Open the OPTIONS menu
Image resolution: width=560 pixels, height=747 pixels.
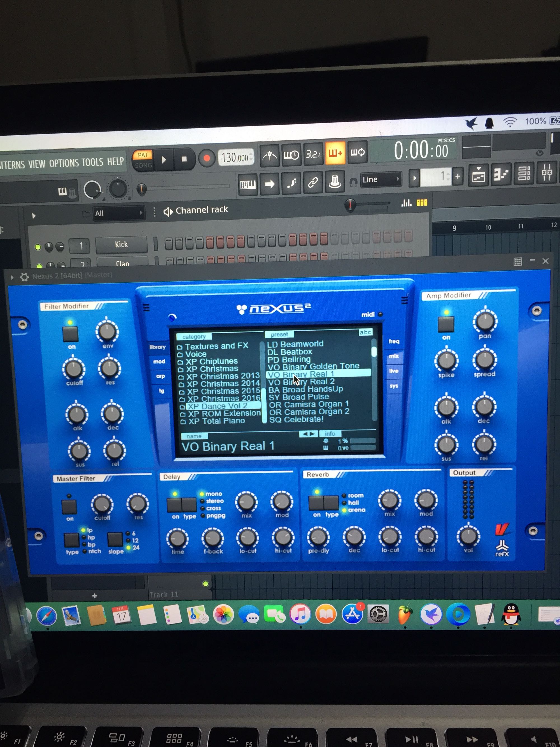pyautogui.click(x=64, y=163)
